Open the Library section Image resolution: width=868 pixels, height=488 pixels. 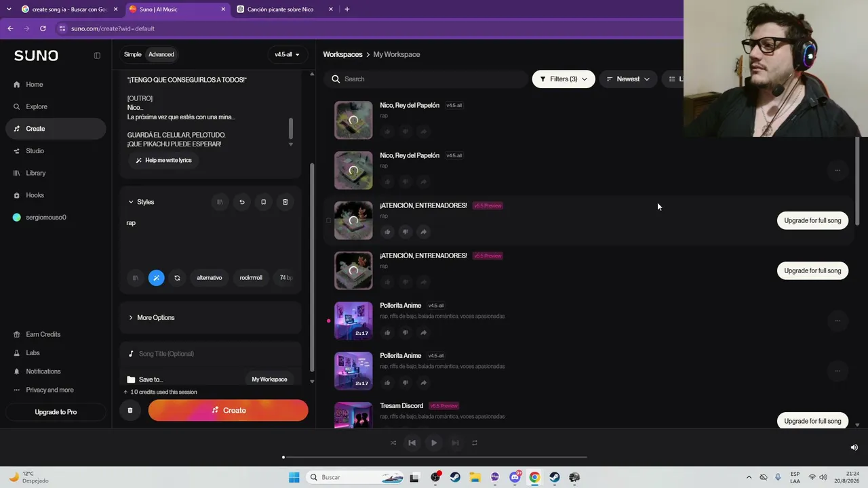click(35, 173)
